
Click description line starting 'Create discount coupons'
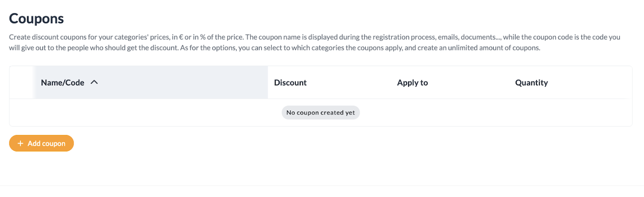(314, 37)
